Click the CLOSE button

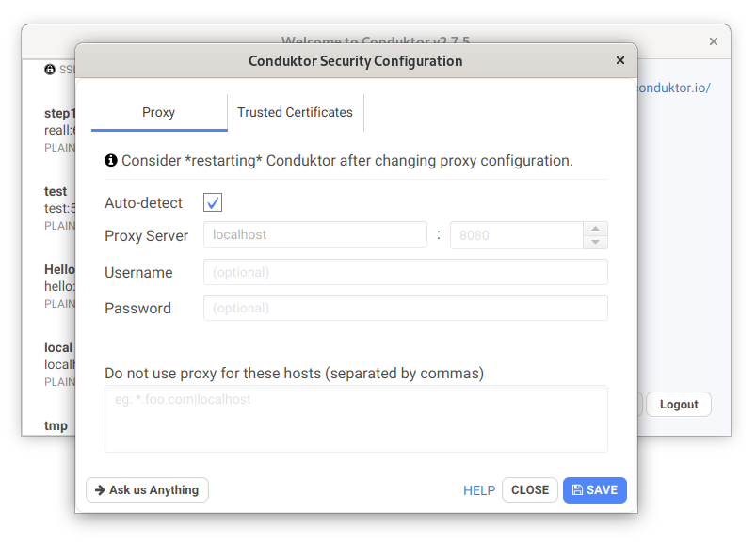point(530,490)
